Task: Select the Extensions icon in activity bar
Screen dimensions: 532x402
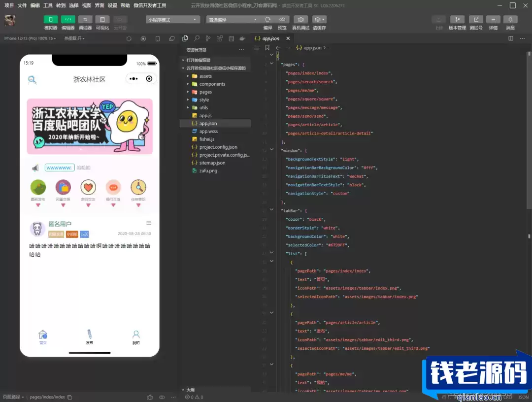Action: 220,38
